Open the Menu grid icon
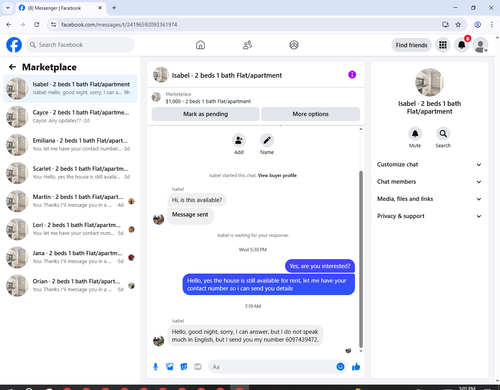The height and width of the screenshot is (390, 500). [443, 45]
